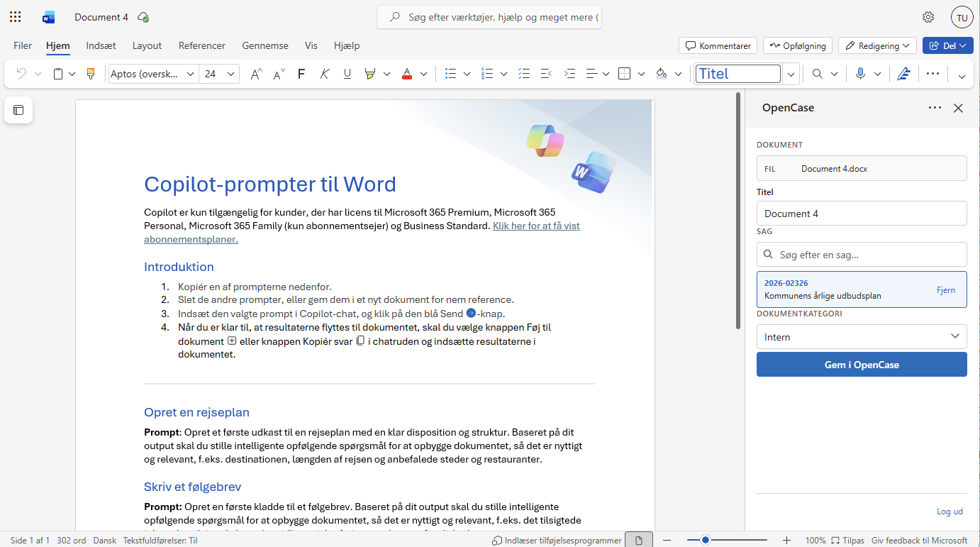The width and height of the screenshot is (980, 547).
Task: Click the Log ud link
Action: (950, 512)
